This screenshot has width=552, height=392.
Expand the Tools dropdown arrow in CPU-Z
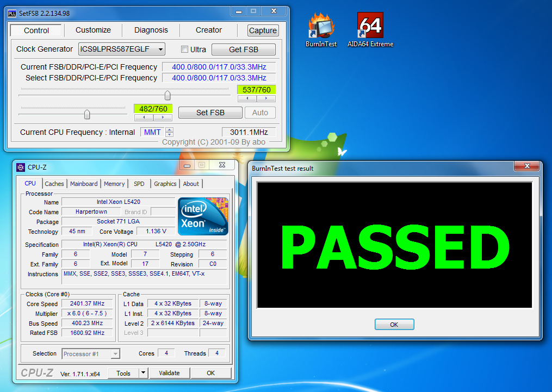coord(143,373)
